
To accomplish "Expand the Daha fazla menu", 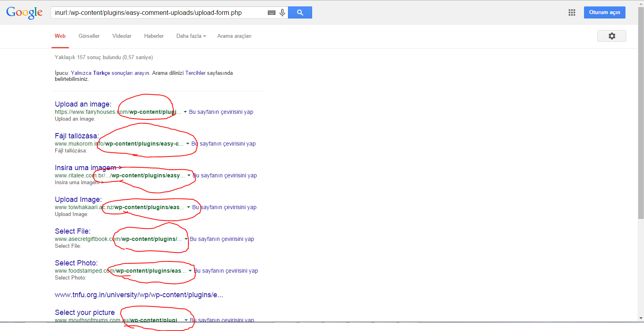I will point(191,36).
